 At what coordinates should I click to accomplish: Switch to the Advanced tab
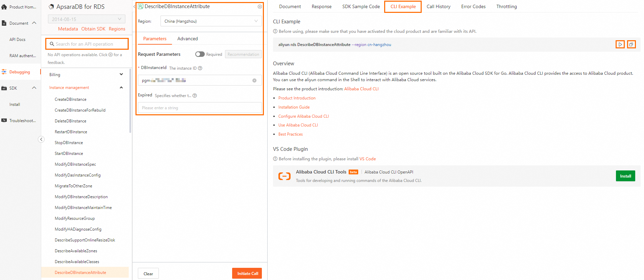tap(188, 39)
